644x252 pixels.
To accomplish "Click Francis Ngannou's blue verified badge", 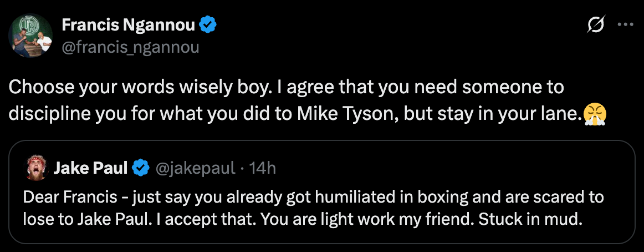I will point(207,25).
